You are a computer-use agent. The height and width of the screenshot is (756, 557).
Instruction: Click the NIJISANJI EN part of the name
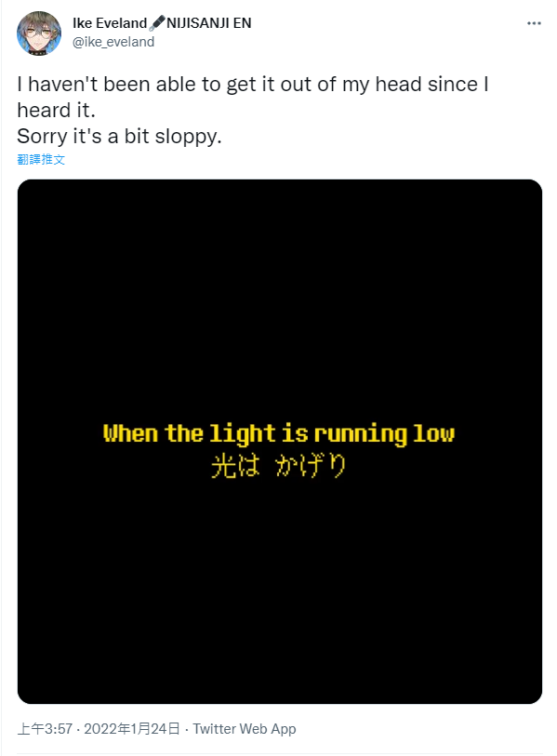pos(209,22)
